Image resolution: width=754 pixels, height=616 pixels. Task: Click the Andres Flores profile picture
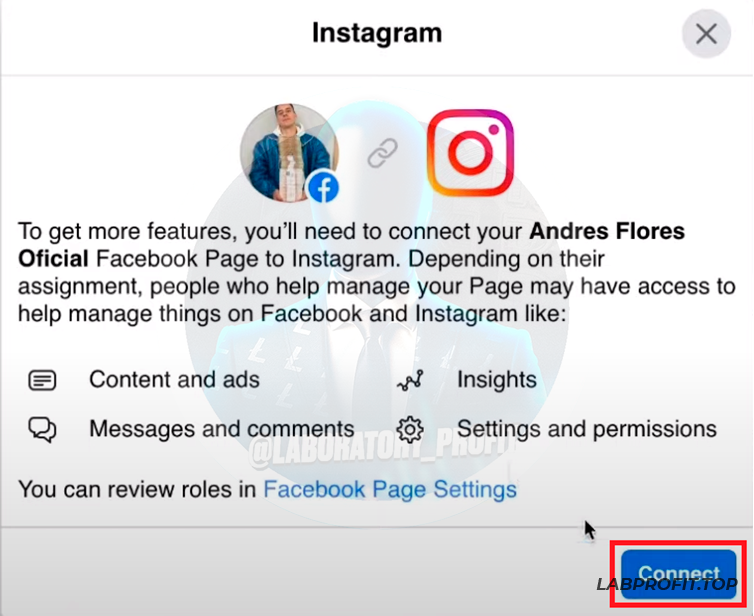289,152
